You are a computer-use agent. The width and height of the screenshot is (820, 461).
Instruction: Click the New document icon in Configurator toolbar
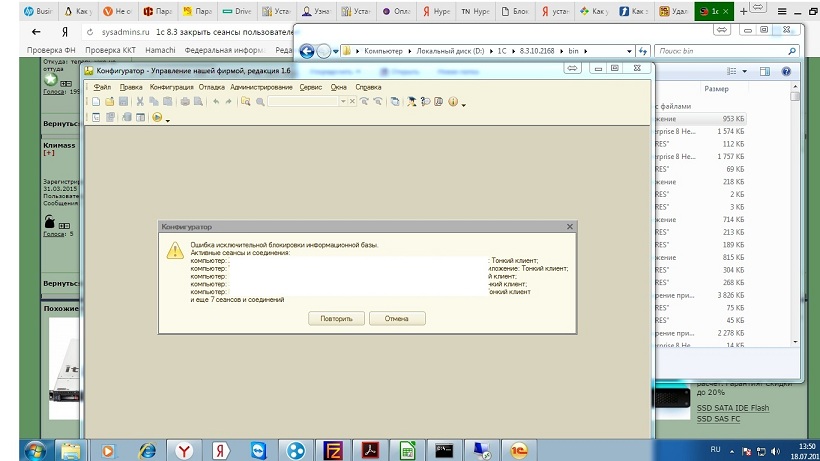coord(96,101)
